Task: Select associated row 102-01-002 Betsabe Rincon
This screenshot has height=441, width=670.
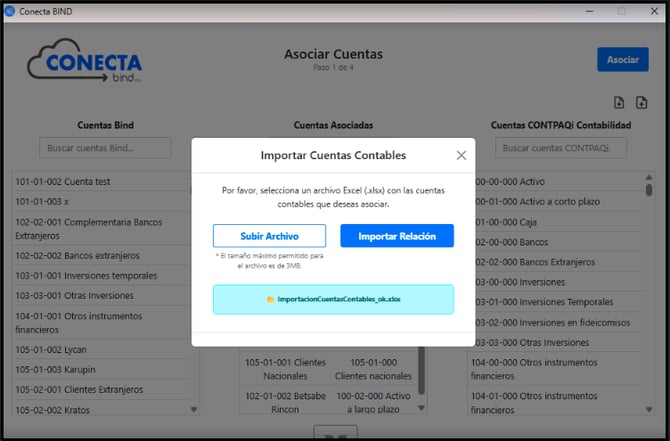Action: point(285,402)
